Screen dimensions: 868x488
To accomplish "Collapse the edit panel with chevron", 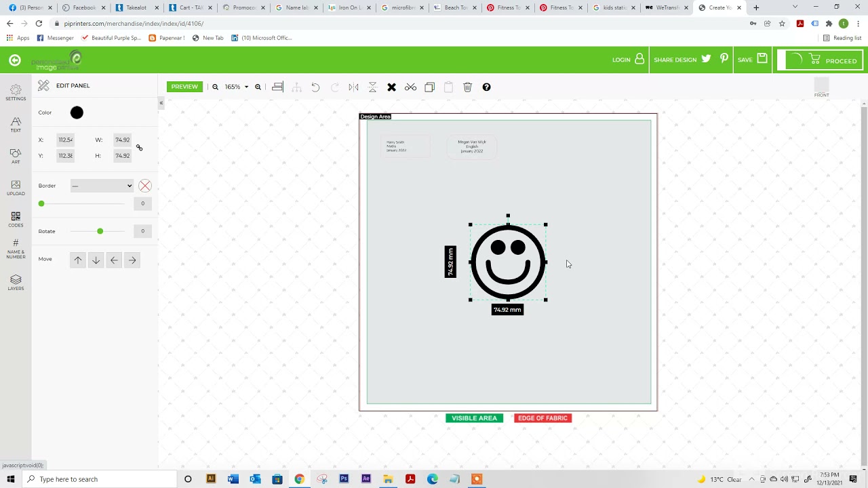I will 161,103.
